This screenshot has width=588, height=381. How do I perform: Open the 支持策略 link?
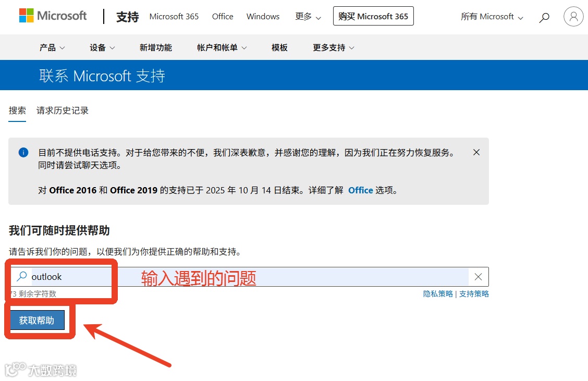(474, 294)
